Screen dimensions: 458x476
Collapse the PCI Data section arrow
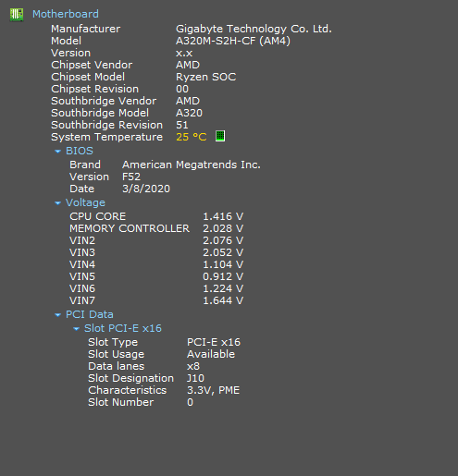click(57, 315)
